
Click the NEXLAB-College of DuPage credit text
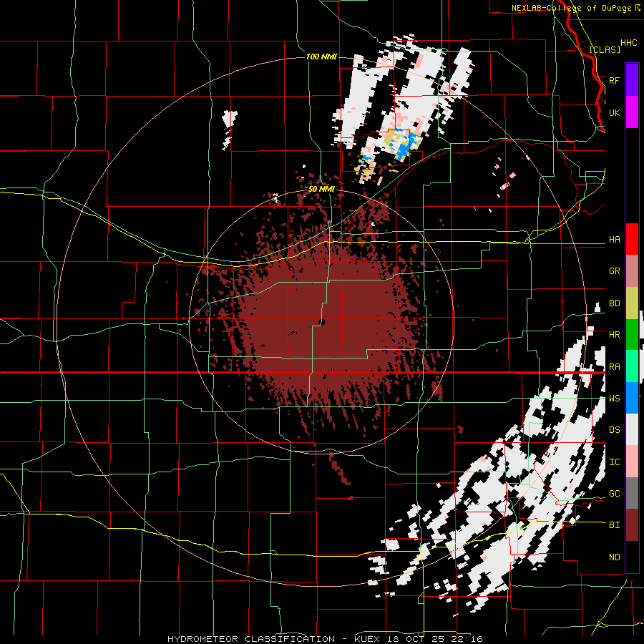pos(572,8)
